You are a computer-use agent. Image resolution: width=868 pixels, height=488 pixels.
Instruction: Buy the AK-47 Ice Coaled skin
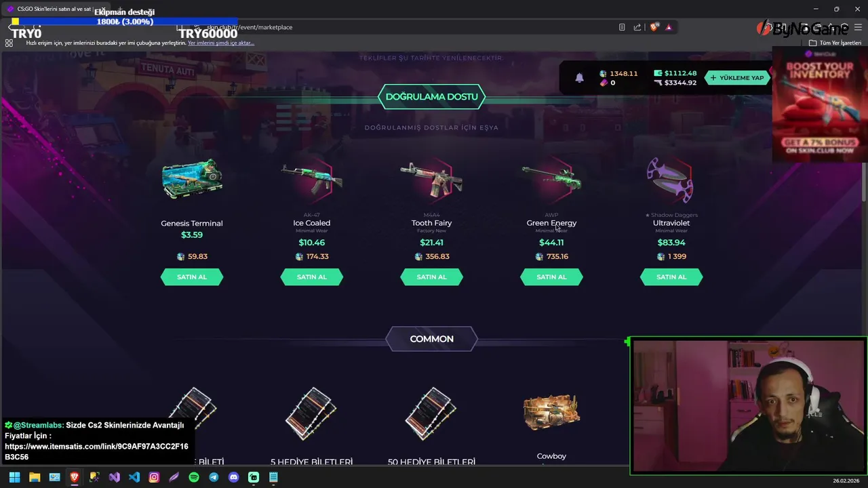click(312, 277)
